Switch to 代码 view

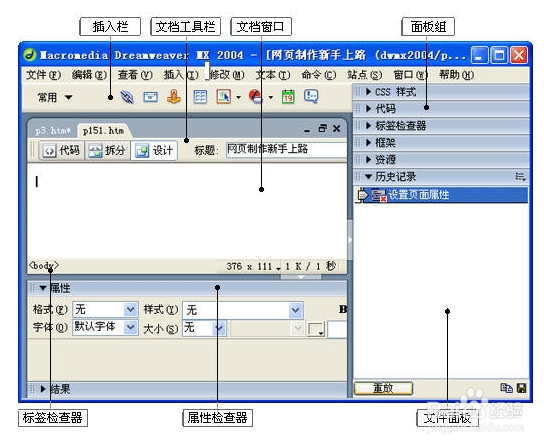[x=61, y=151]
